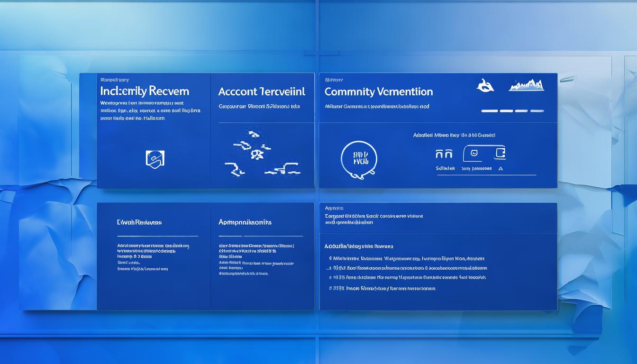Select the last dash of the page indicator
The height and width of the screenshot is (364, 637).
pyautogui.click(x=537, y=111)
